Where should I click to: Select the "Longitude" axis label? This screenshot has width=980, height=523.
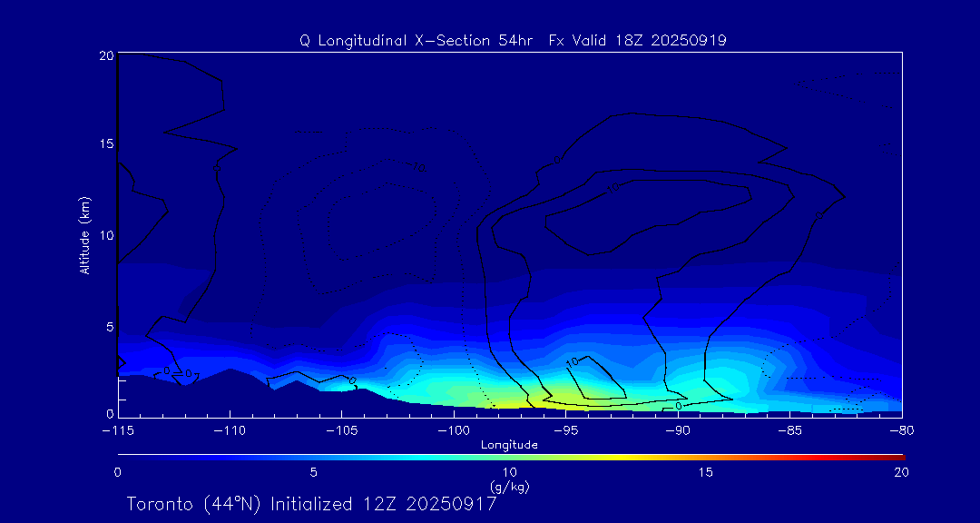pos(509,446)
